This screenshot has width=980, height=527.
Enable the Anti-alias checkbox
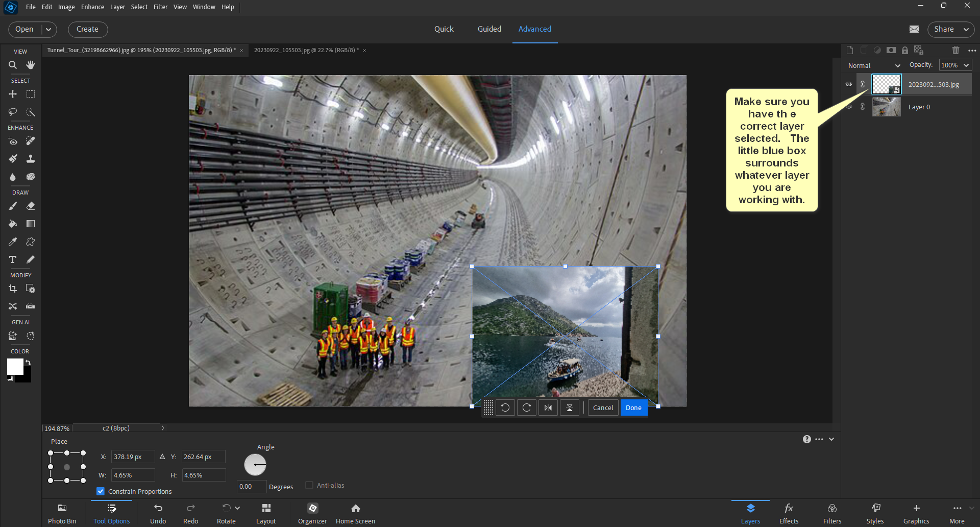[309, 485]
